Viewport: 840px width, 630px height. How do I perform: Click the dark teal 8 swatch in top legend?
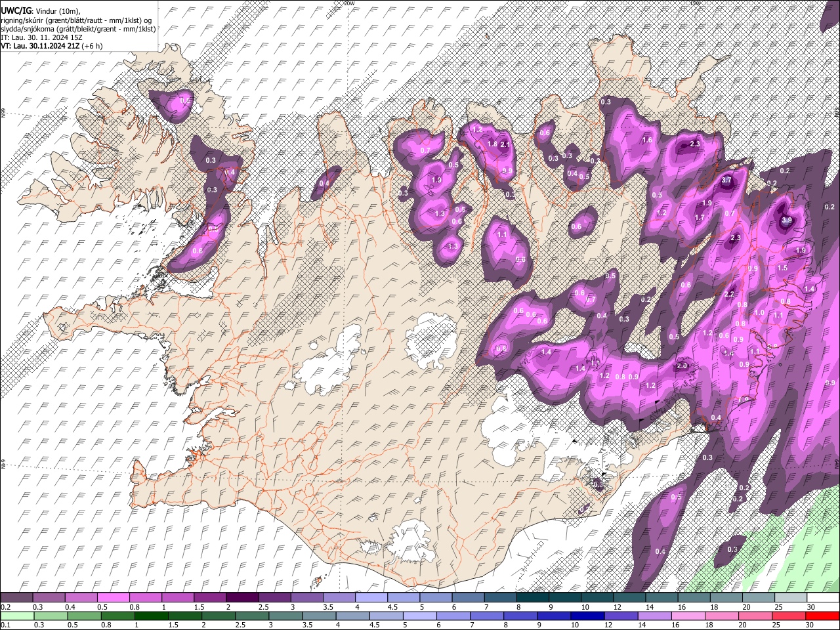click(532, 597)
